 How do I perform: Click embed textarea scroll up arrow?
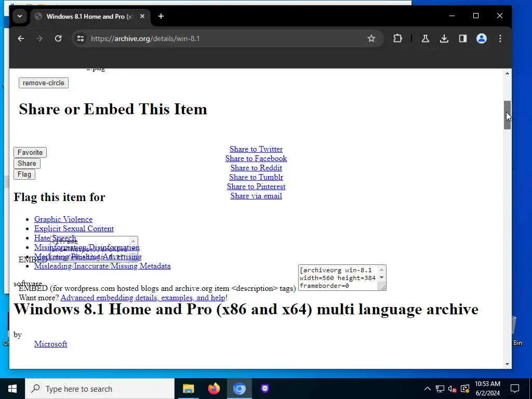click(x=381, y=270)
